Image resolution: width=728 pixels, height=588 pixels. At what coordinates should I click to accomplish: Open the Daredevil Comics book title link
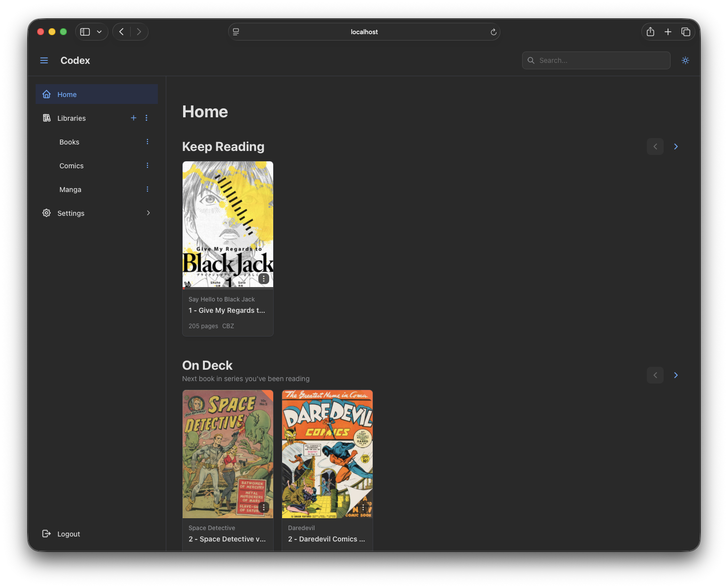[x=327, y=539]
